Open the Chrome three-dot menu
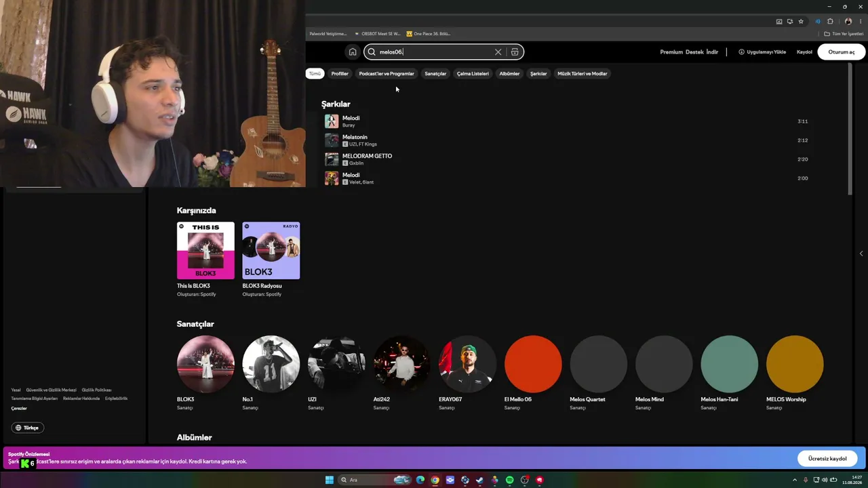The image size is (868, 488). point(860,21)
